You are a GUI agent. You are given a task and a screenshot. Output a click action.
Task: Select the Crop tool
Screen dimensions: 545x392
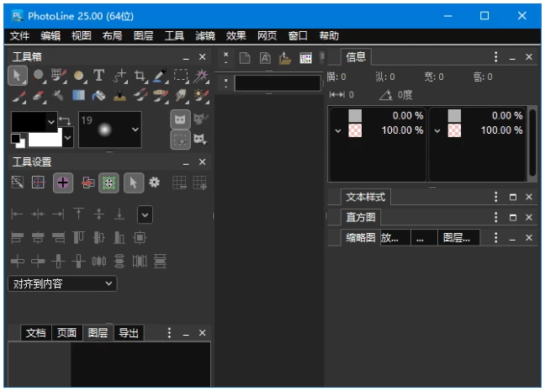pyautogui.click(x=140, y=77)
